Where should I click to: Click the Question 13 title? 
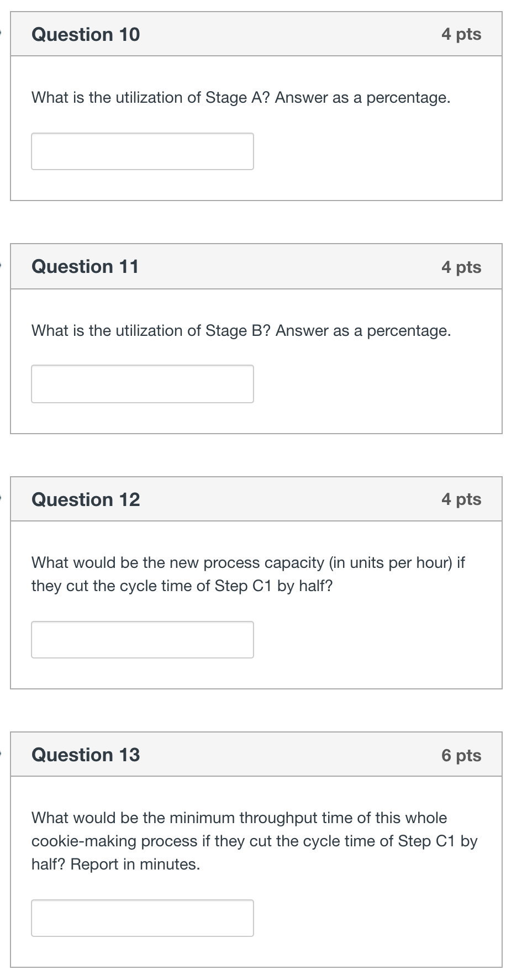coord(86,755)
